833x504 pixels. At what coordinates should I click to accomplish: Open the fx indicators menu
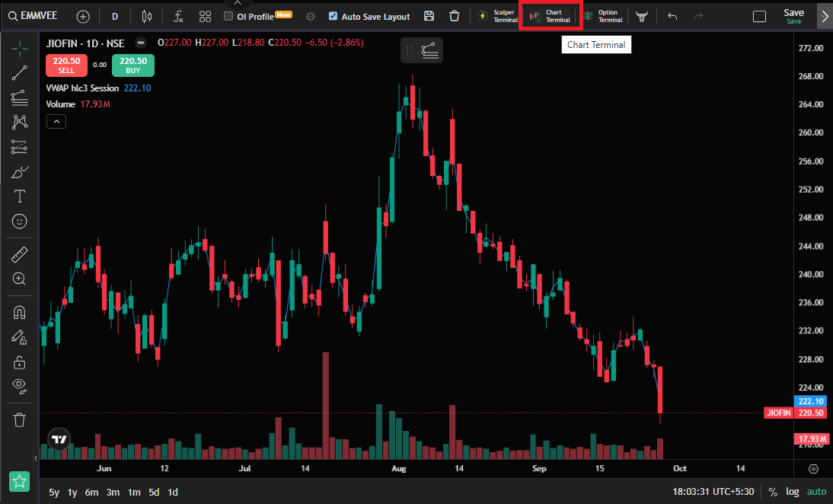178,17
